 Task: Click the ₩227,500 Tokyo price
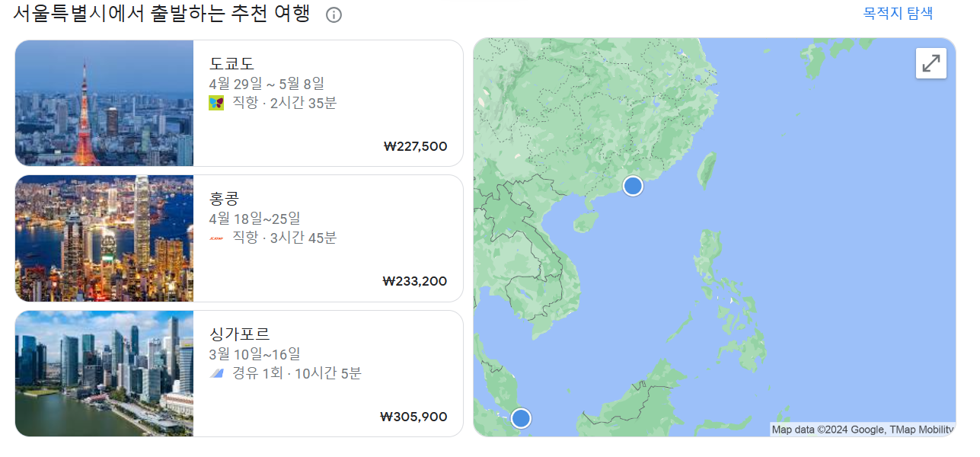[x=414, y=146]
